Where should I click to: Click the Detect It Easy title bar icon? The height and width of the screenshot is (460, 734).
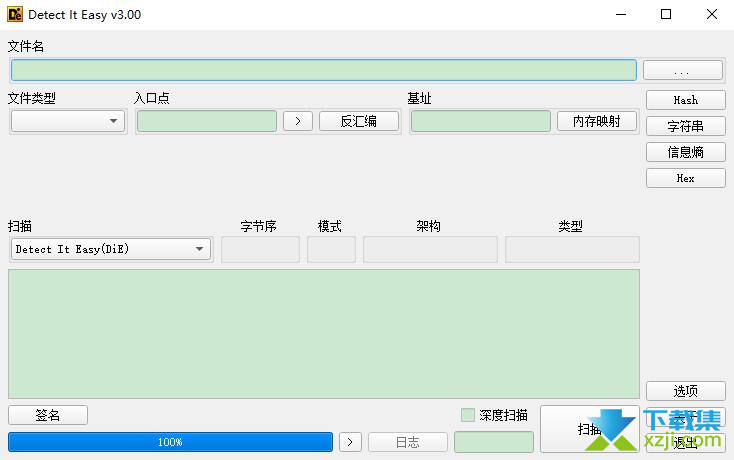[15, 15]
